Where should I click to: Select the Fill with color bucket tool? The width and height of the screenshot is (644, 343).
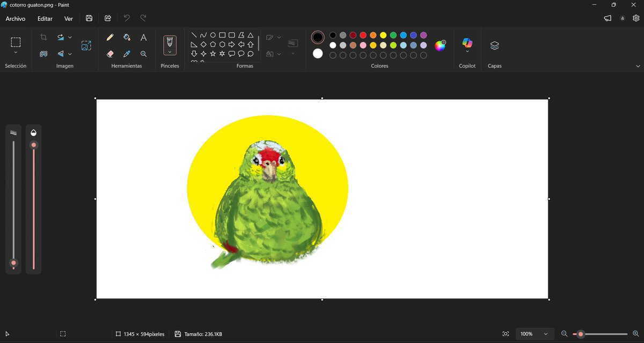(127, 38)
